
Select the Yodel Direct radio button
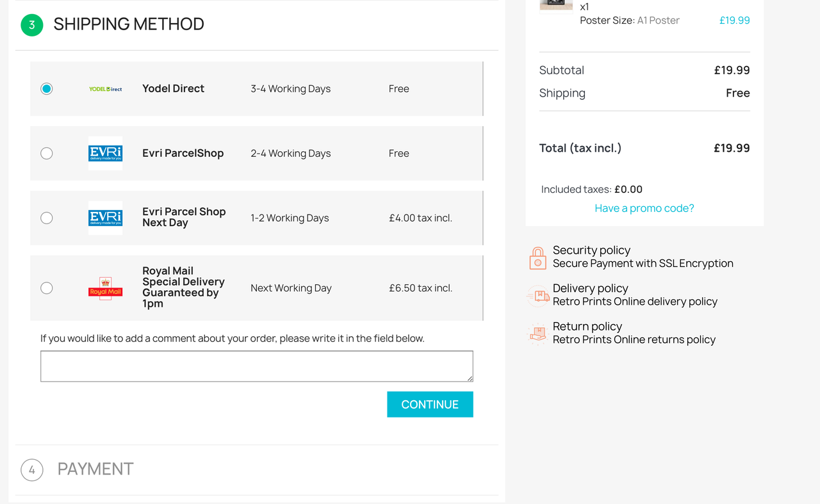[x=47, y=89]
